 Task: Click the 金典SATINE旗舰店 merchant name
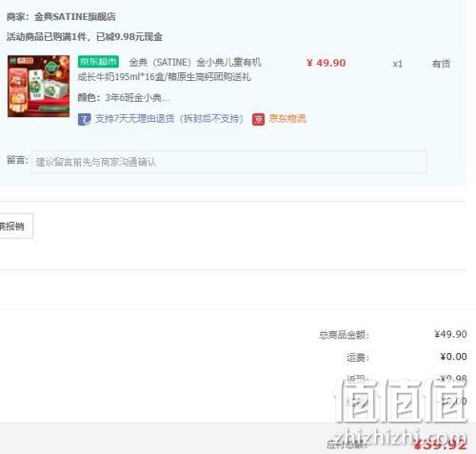(75, 16)
